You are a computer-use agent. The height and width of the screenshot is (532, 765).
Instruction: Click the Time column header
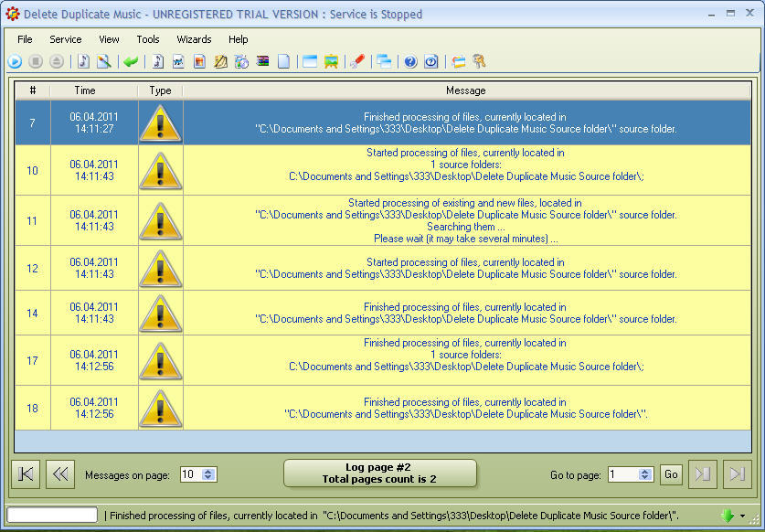[93, 90]
